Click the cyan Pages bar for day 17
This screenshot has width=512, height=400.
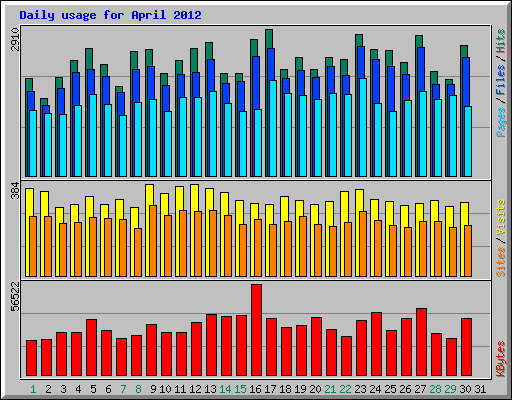273,128
